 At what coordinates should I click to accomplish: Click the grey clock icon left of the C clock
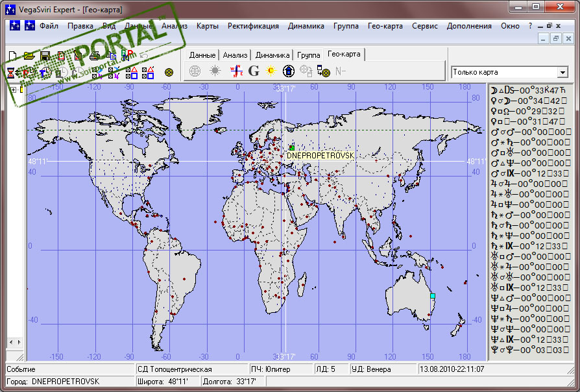(x=62, y=73)
